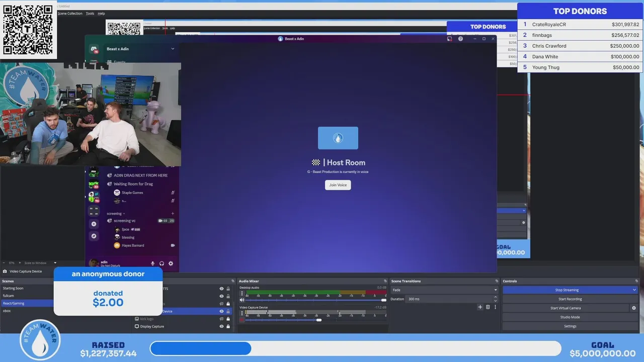Toggle lock on top source row
This screenshot has width=644, height=362.
click(x=228, y=289)
